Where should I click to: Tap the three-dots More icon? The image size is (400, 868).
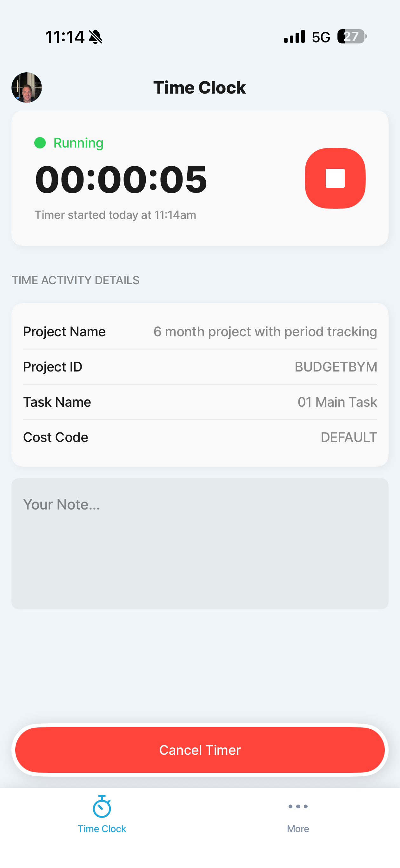tap(298, 806)
